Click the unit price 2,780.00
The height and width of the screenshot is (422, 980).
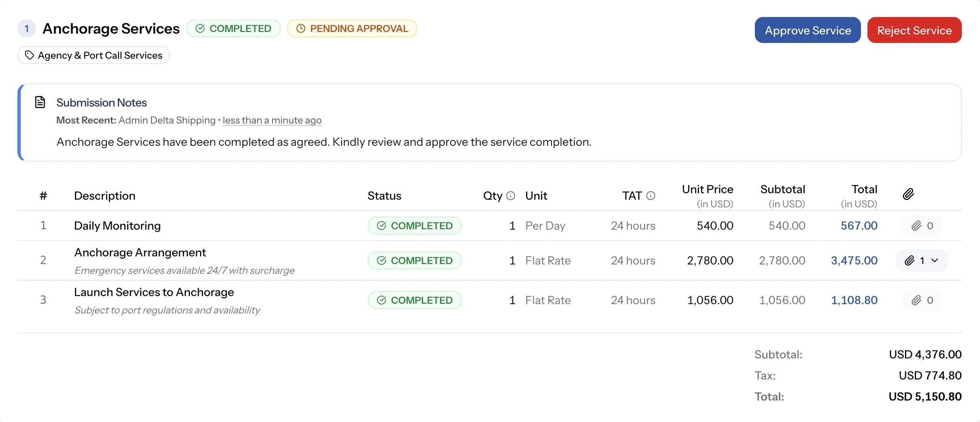(x=710, y=260)
